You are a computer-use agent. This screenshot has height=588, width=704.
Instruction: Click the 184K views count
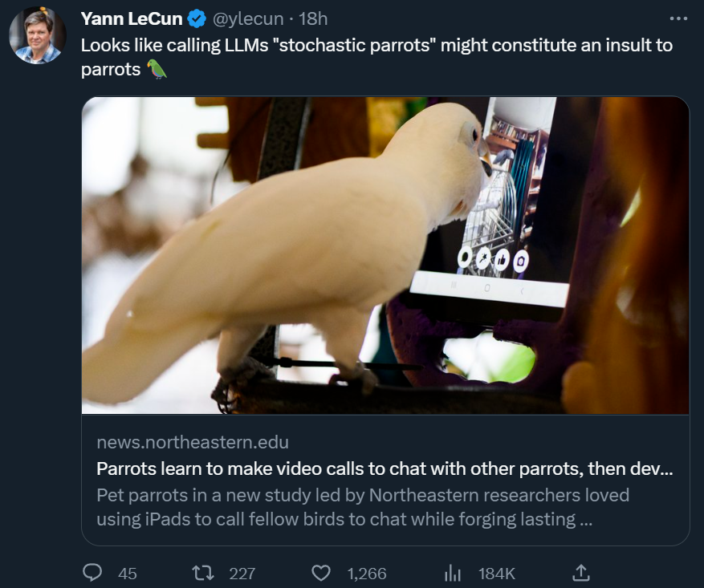[497, 574]
